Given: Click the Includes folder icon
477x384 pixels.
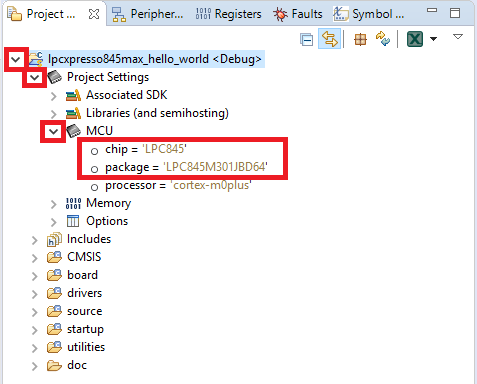Looking at the screenshot, I should [x=54, y=239].
